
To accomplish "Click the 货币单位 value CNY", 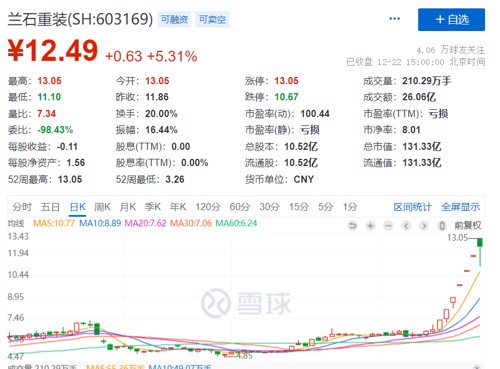I will pyautogui.click(x=304, y=179).
